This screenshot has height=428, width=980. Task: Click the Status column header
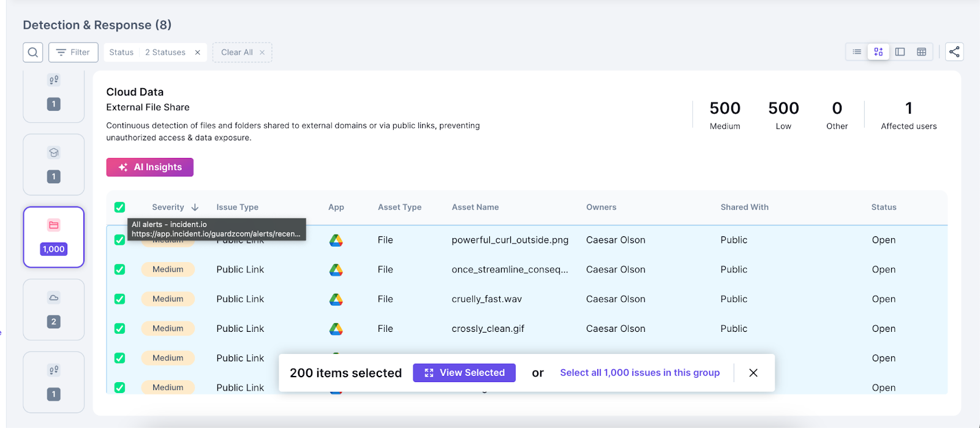pos(884,208)
